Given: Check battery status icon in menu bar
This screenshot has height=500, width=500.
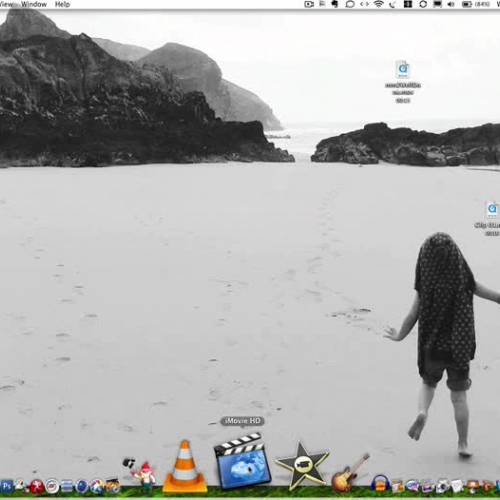Looking at the screenshot, I should [467, 4].
